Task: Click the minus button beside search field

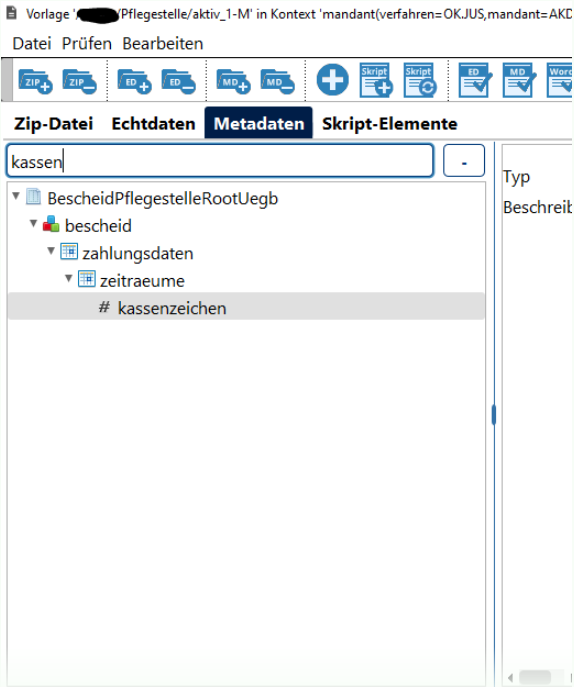Action: pyautogui.click(x=464, y=161)
